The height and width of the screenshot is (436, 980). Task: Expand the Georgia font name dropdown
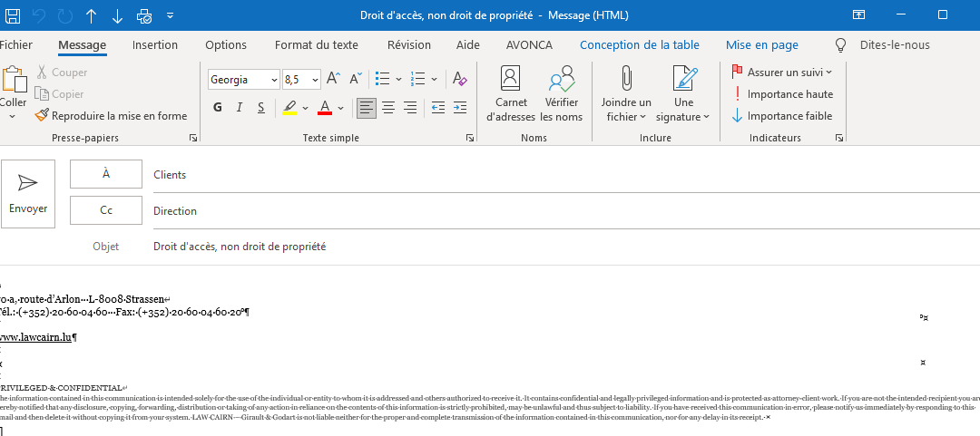(274, 80)
